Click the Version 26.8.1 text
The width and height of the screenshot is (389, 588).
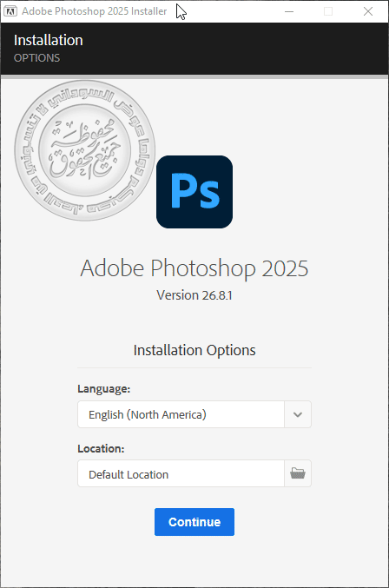pyautogui.click(x=194, y=295)
